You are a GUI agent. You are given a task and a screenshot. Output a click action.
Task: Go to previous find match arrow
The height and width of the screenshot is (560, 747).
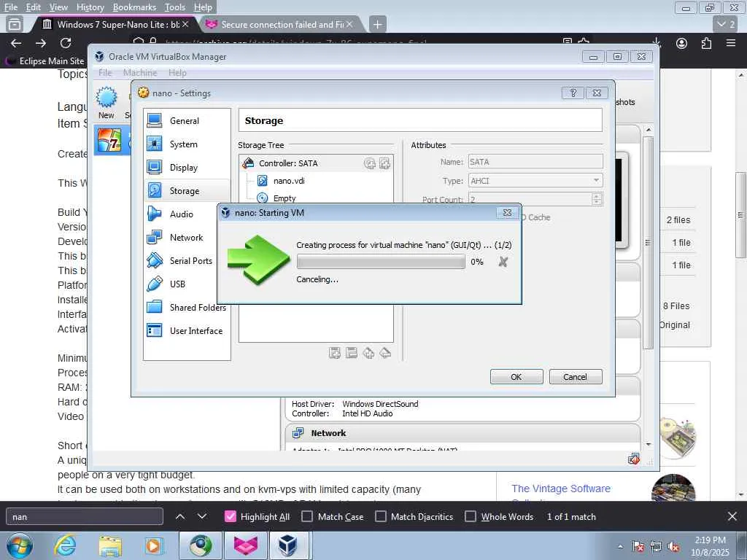180,516
